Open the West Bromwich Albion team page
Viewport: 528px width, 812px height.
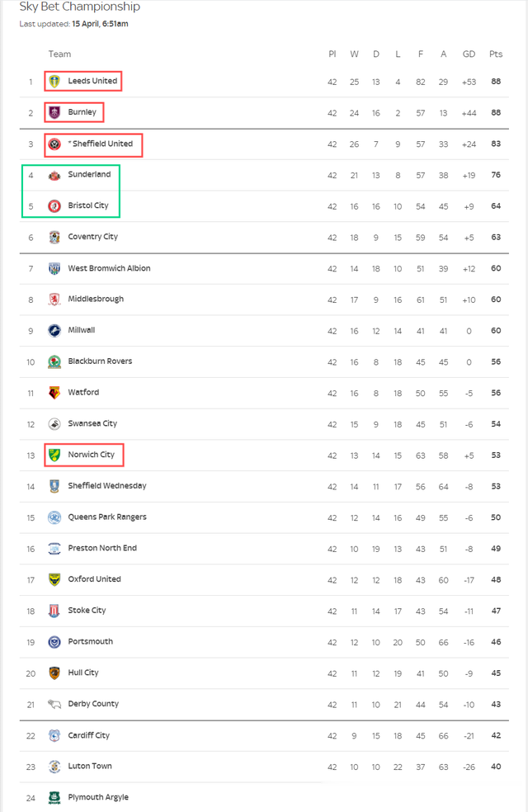[x=109, y=268]
